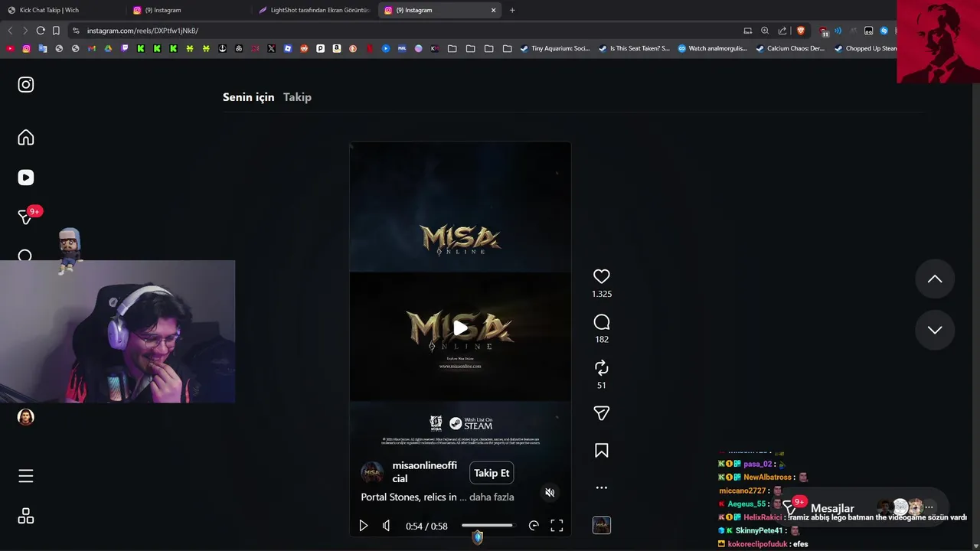The height and width of the screenshot is (551, 980).
Task: Open Brave Shields lion icon
Action: pos(801,31)
